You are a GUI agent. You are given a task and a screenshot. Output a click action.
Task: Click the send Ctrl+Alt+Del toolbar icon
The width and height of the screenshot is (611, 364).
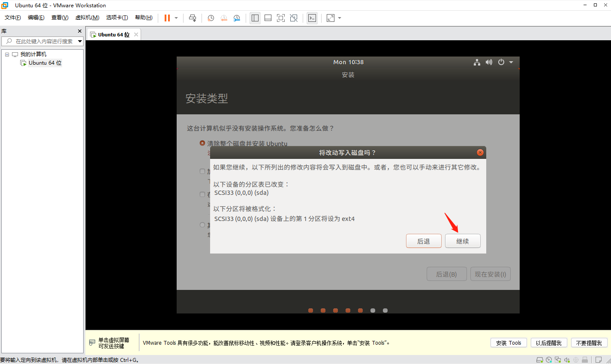click(x=193, y=18)
